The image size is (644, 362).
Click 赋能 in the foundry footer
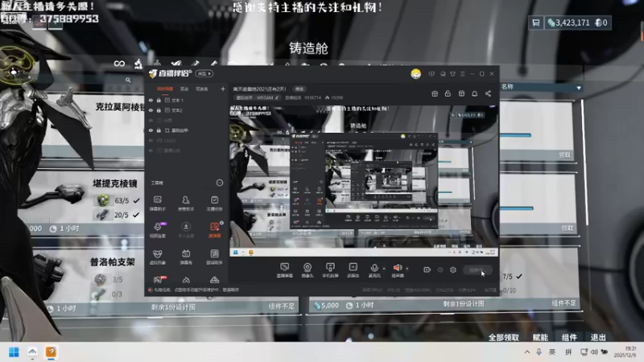(540, 337)
